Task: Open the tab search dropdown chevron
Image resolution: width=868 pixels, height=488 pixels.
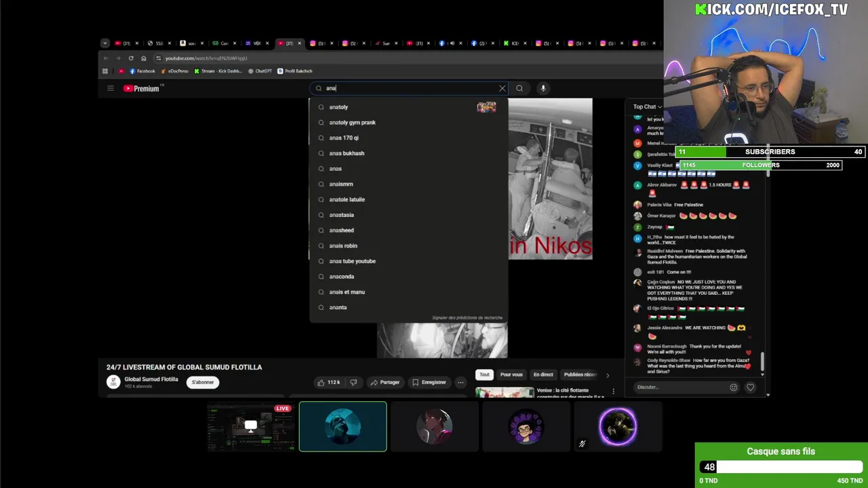Action: tap(104, 43)
